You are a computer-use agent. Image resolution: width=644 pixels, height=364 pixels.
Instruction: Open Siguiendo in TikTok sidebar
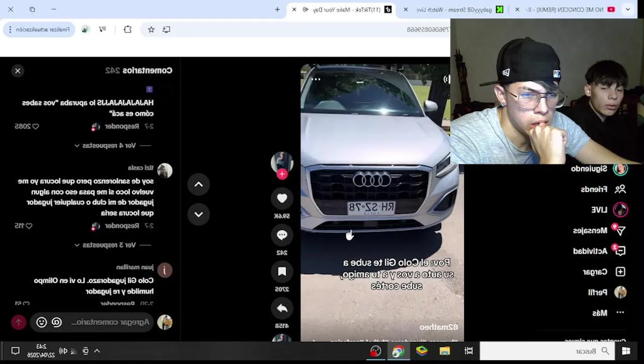(x=599, y=169)
